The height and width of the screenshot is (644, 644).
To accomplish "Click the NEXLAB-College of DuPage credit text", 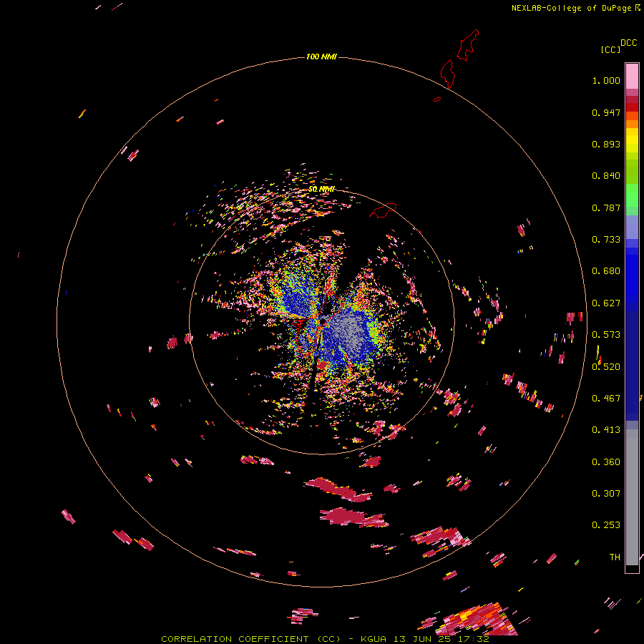I will pos(572,8).
